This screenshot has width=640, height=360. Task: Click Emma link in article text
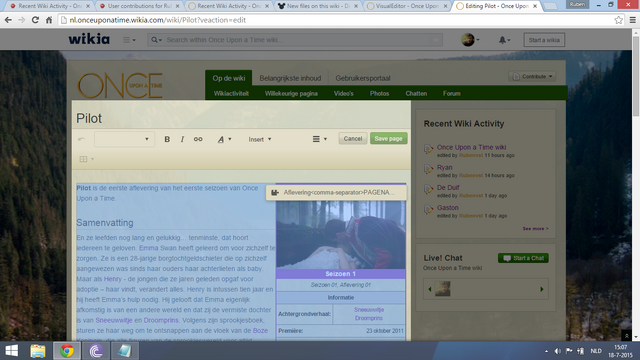pos(149,248)
